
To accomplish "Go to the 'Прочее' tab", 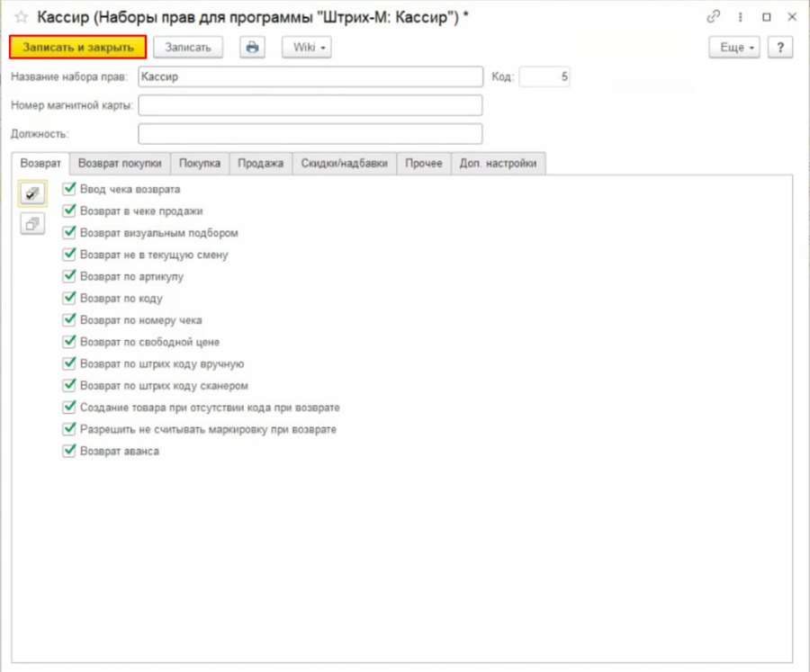I will click(x=424, y=163).
